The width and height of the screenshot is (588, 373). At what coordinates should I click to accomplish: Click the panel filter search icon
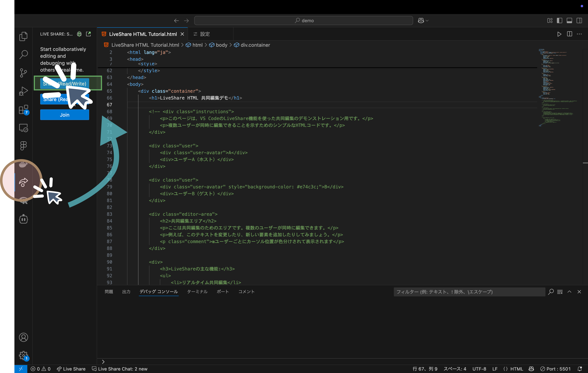point(551,292)
